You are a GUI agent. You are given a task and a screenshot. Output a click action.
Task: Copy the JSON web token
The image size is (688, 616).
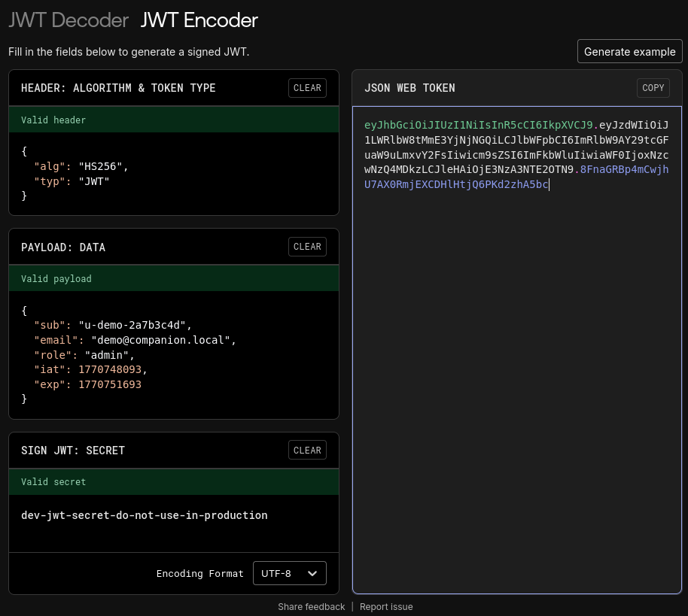653,88
